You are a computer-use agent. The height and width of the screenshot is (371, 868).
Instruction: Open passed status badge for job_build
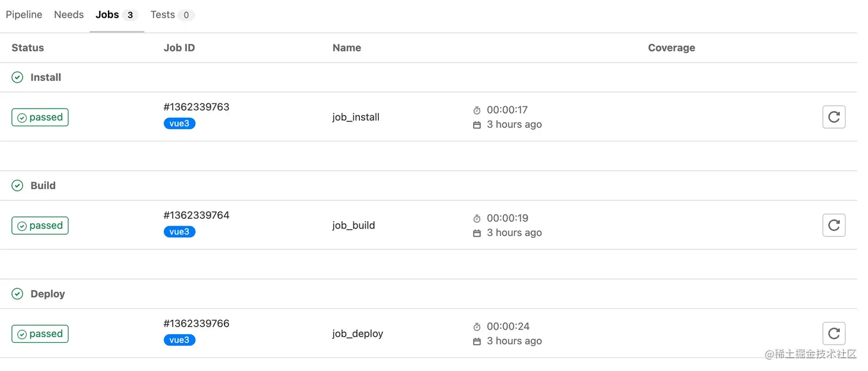click(x=40, y=226)
